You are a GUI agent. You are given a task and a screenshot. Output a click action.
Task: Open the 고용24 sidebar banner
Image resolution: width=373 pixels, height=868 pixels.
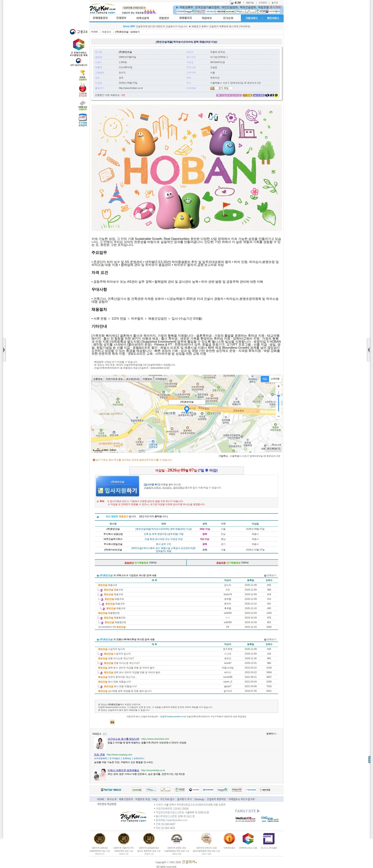tap(78, 32)
